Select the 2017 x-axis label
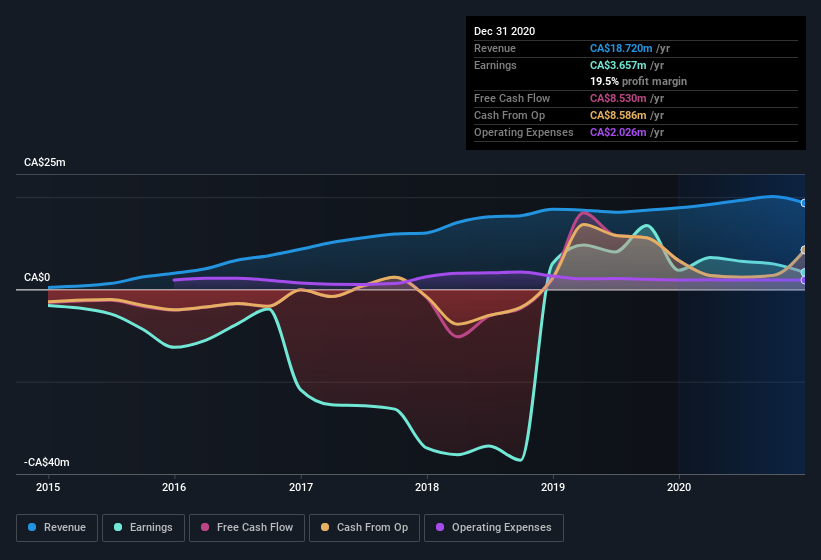The height and width of the screenshot is (560, 821). [x=301, y=488]
